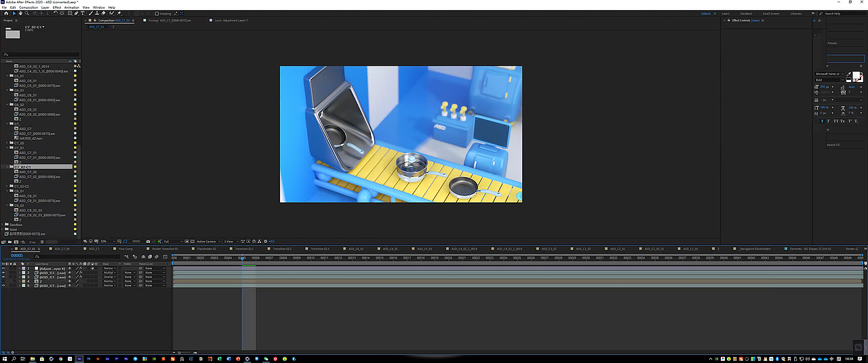Open the resolution Full dropdown
868x363 pixels.
click(173, 242)
